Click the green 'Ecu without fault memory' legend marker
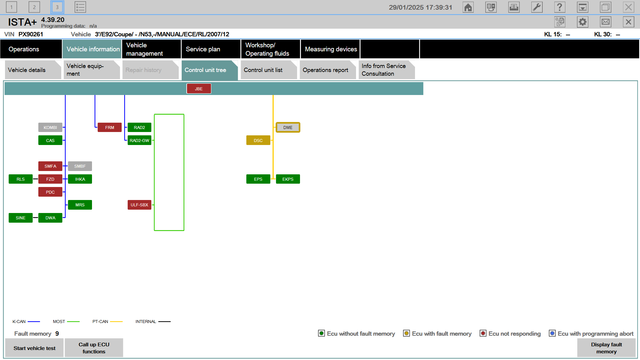Screen dimensions: 640x360 point(321,333)
